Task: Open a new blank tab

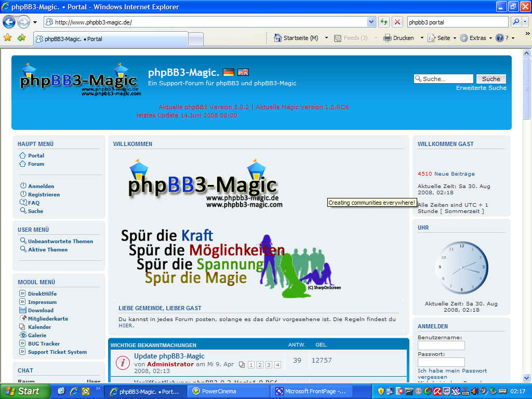Action: pyautogui.click(x=196, y=39)
